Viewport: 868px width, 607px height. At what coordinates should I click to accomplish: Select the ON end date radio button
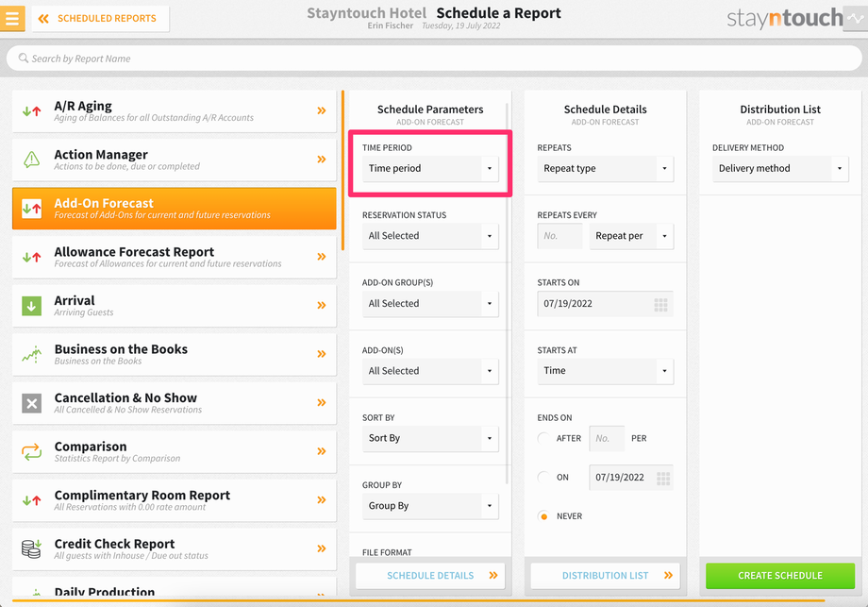click(543, 478)
